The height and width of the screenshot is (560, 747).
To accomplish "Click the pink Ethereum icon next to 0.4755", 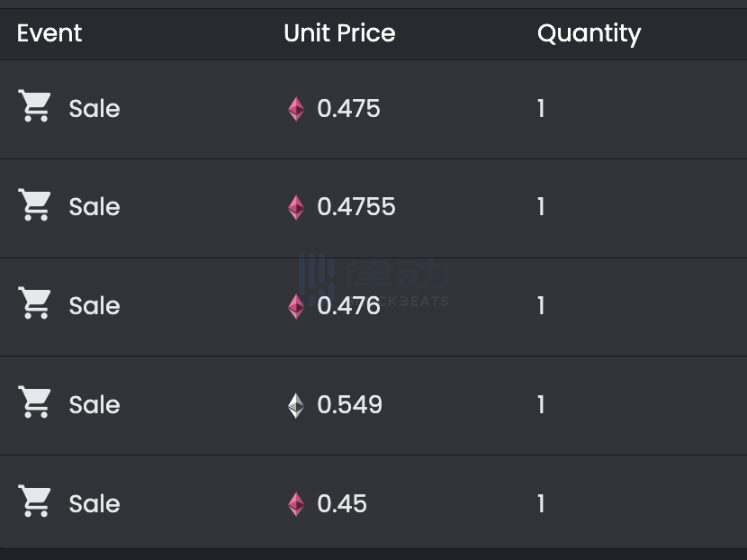I will coord(296,208).
